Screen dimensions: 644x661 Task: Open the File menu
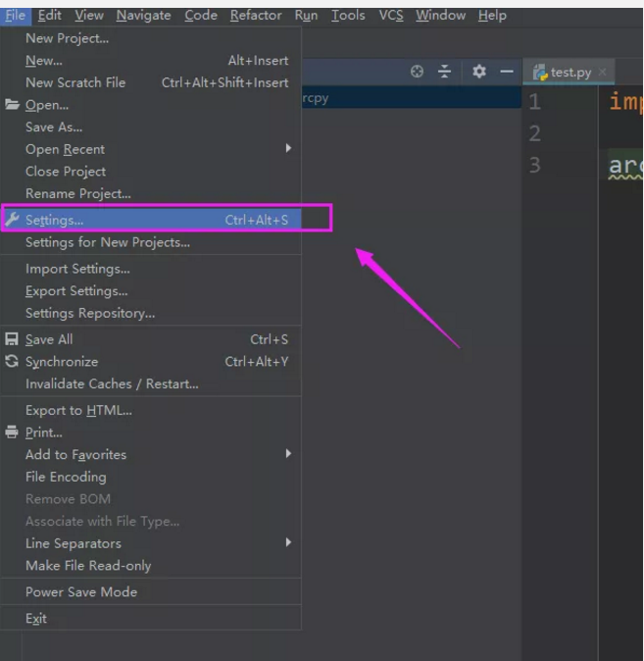(x=16, y=16)
